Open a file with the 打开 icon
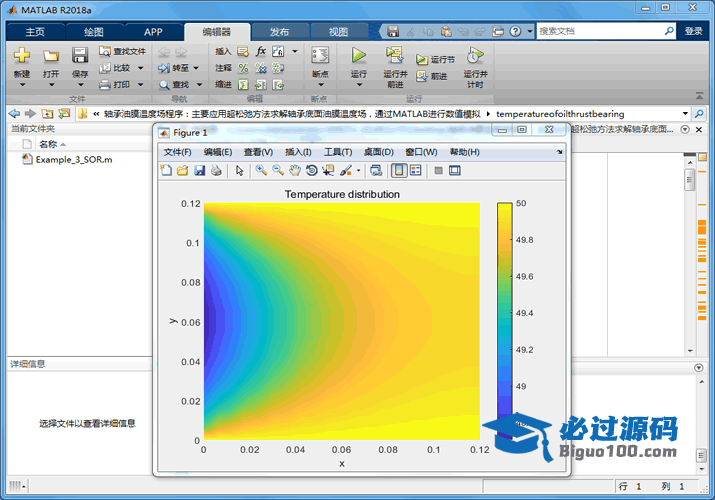The width and height of the screenshot is (715, 500). click(x=51, y=56)
